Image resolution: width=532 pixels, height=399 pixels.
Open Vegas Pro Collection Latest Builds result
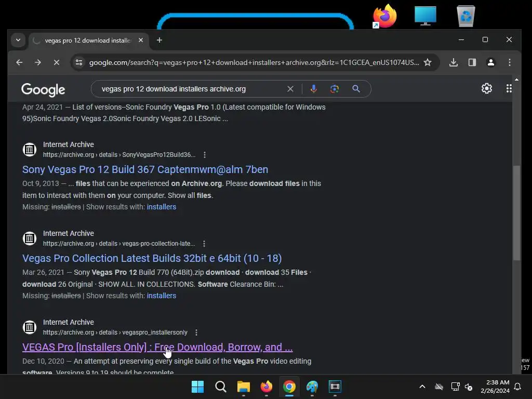pyautogui.click(x=152, y=258)
